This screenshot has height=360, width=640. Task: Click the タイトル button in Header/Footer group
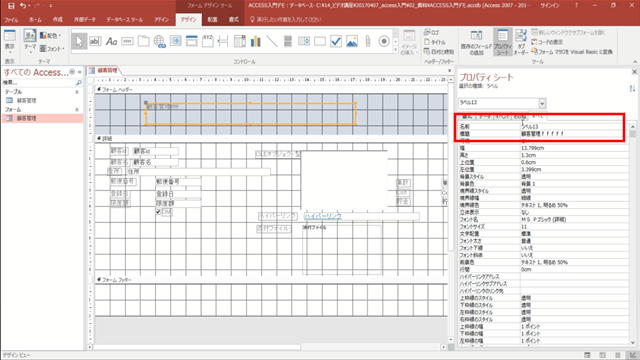point(435,42)
